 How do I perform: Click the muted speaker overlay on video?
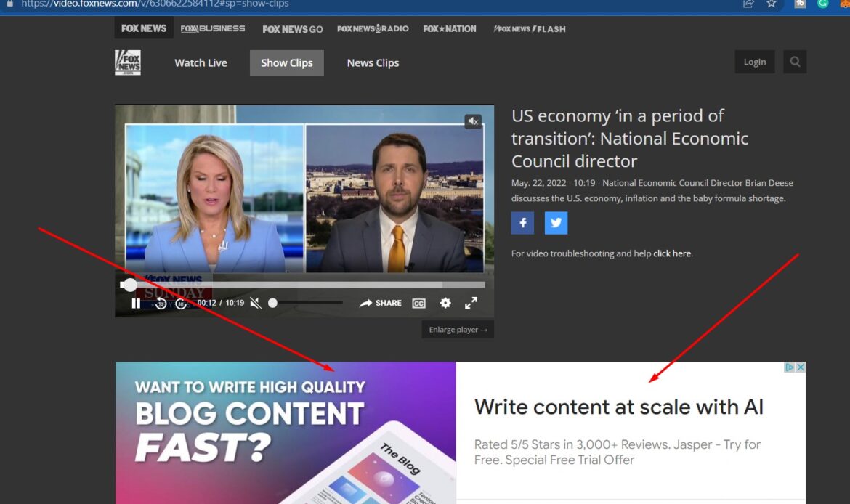[473, 121]
